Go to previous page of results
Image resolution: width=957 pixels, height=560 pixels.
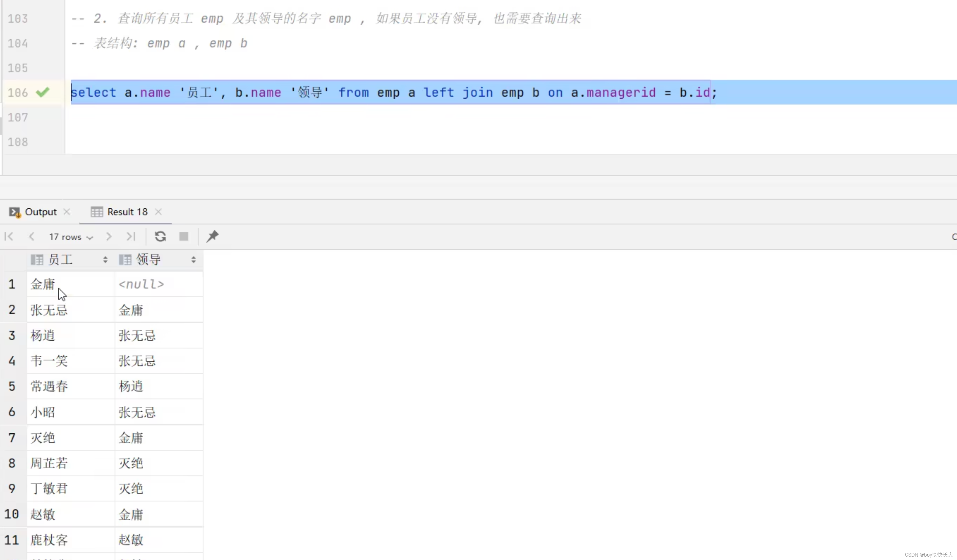click(x=32, y=237)
